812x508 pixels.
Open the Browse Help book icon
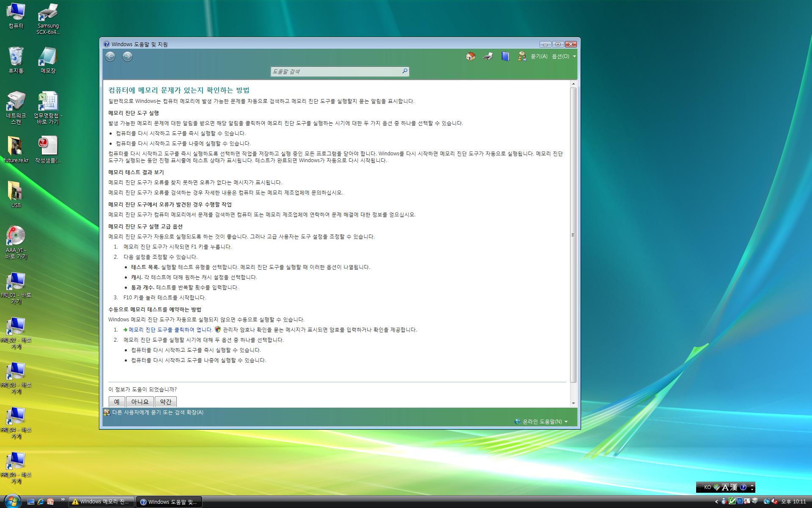505,56
